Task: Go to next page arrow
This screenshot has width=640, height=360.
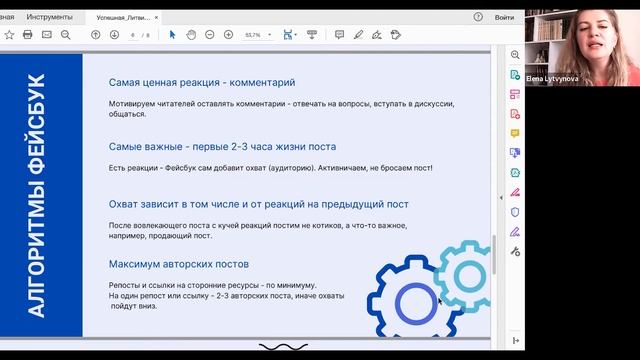Action: (114, 35)
